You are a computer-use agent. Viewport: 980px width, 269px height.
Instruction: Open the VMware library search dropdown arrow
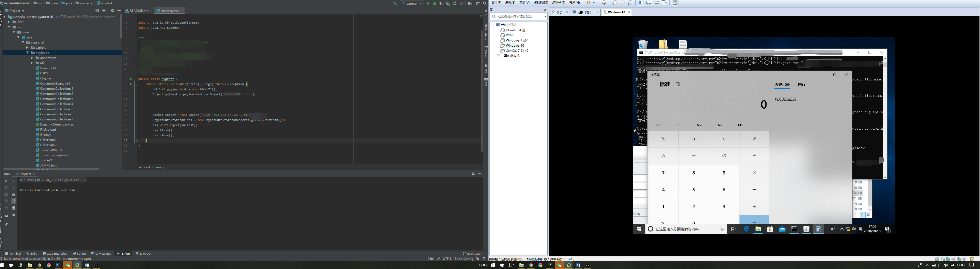[x=545, y=16]
